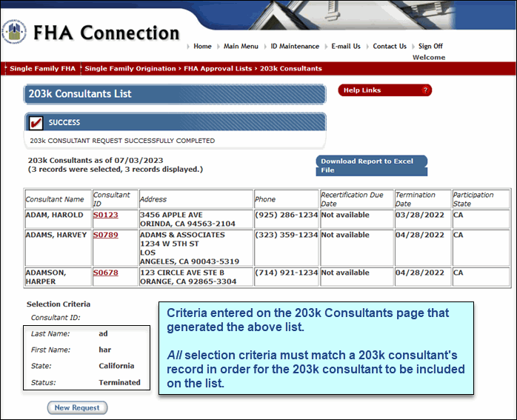
Task: Open consultant ID S0678 record
Action: pos(105,273)
